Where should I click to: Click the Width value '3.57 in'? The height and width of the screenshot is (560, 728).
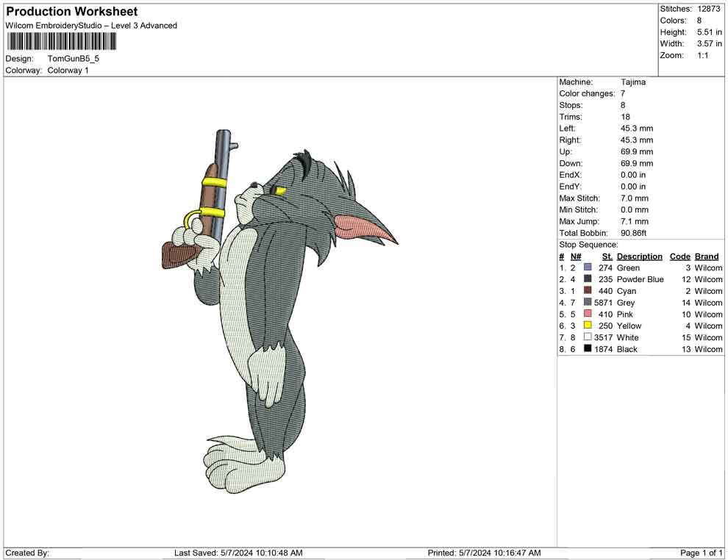click(710, 43)
